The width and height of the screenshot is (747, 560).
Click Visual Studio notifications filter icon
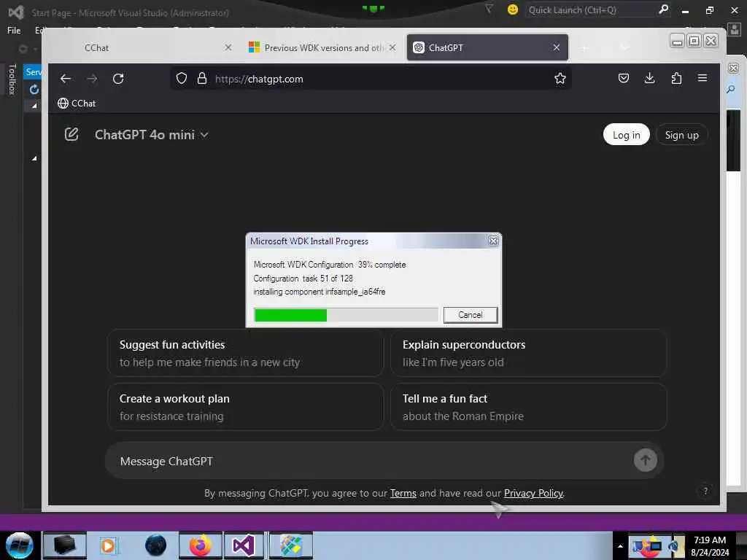489,9
